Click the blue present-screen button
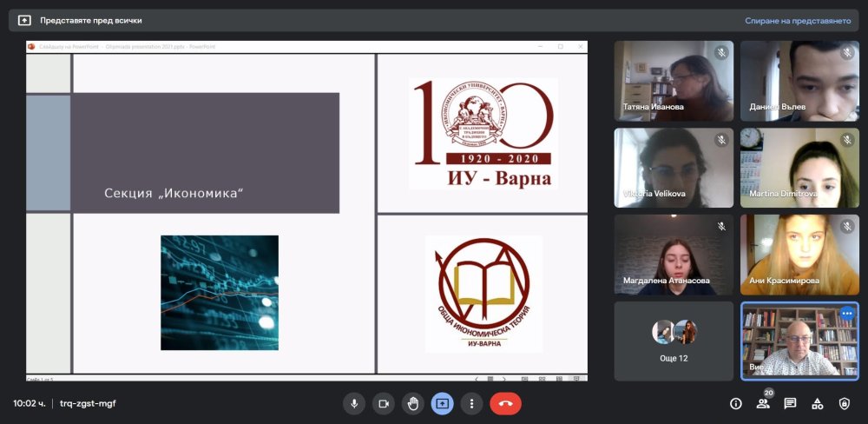868x424 pixels. point(443,404)
